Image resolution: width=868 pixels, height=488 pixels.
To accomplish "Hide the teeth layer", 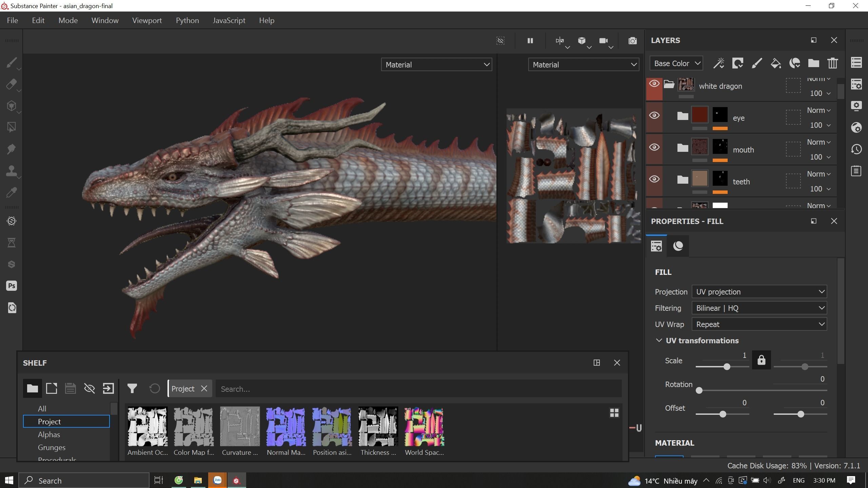I will (x=654, y=179).
